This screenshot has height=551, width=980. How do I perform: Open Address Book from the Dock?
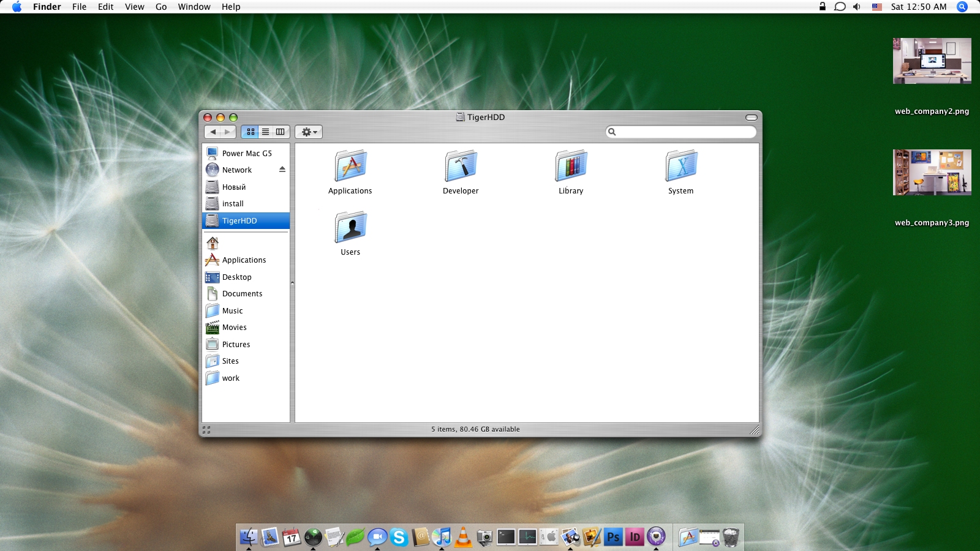(x=420, y=537)
